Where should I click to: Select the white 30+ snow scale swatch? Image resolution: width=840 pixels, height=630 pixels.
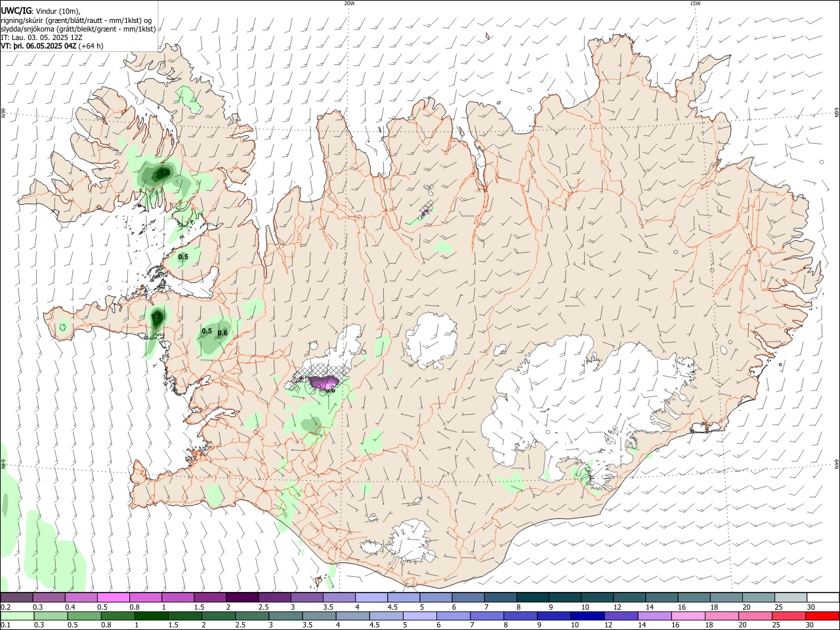pyautogui.click(x=823, y=598)
